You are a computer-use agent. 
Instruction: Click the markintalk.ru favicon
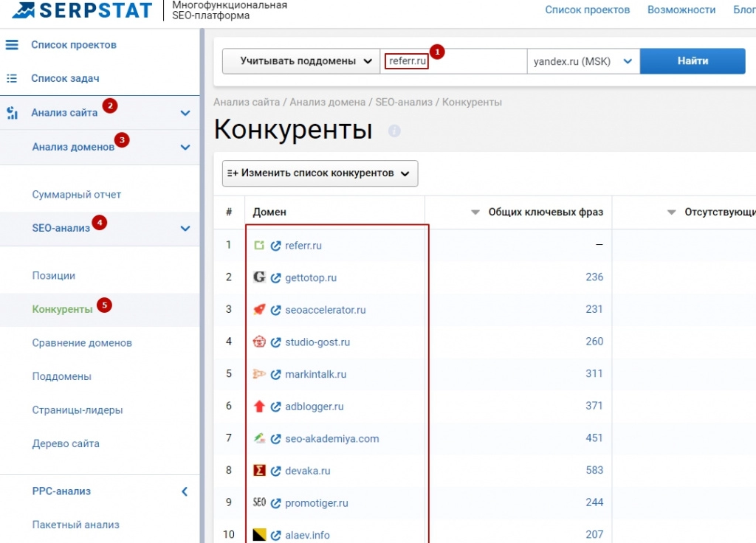point(259,374)
